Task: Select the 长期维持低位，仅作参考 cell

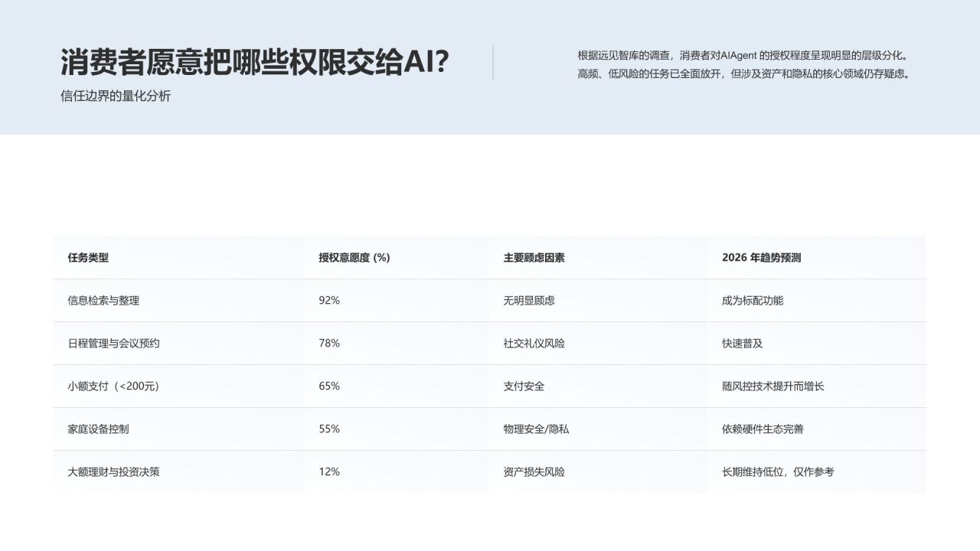Action: coord(817,472)
